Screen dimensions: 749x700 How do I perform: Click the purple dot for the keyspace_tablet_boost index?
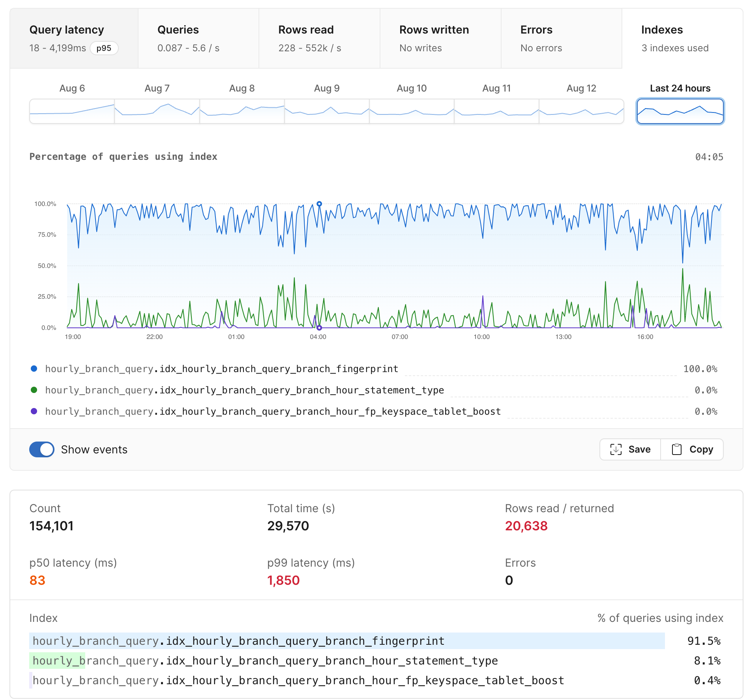(x=34, y=411)
